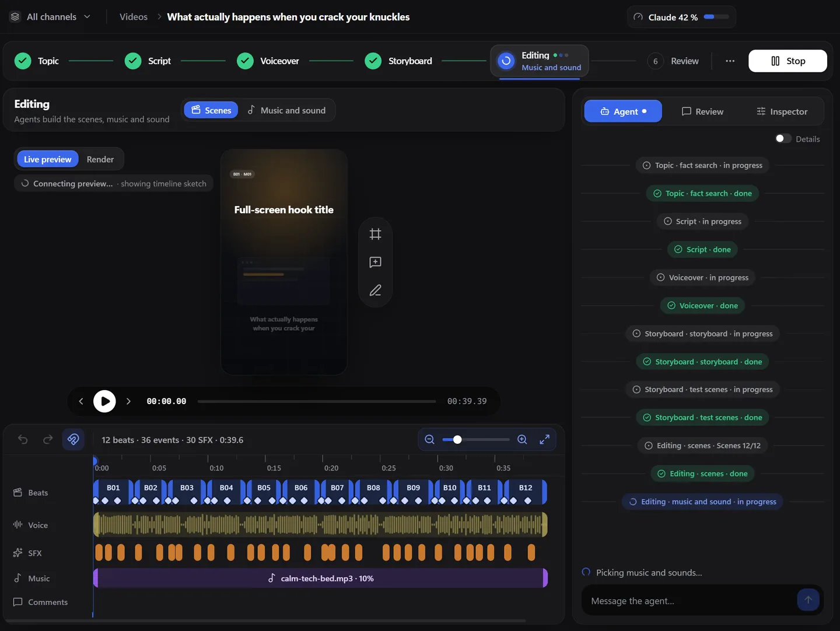Click the zoom in magnifier icon
Image resolution: width=840 pixels, height=631 pixels.
pos(522,440)
